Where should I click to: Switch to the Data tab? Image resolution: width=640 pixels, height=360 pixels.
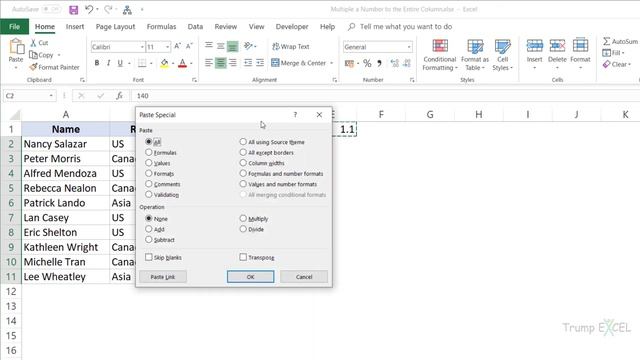[x=195, y=27]
